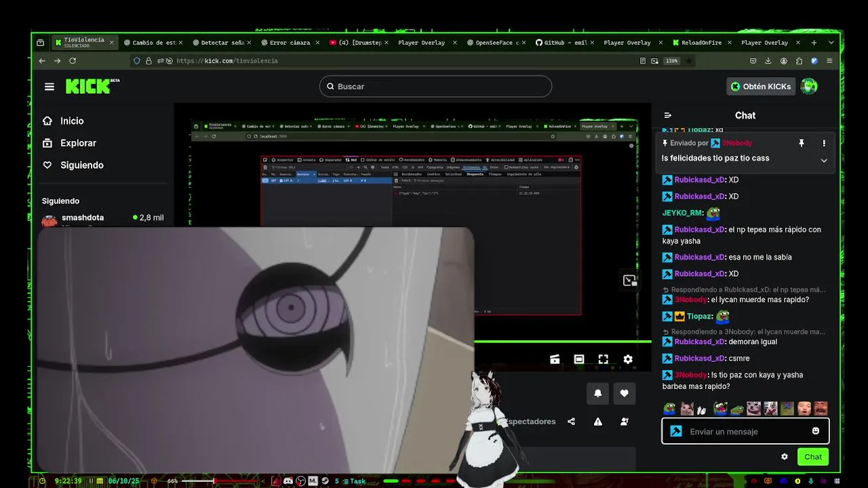Unpin the pinned chat message
This screenshot has width=868, height=488.
pos(801,143)
